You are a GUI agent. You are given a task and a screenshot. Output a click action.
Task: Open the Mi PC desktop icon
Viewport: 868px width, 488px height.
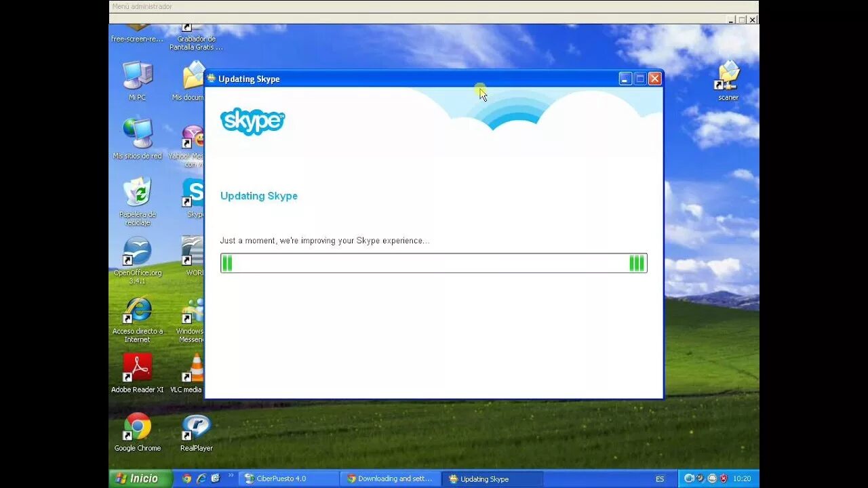(x=137, y=80)
